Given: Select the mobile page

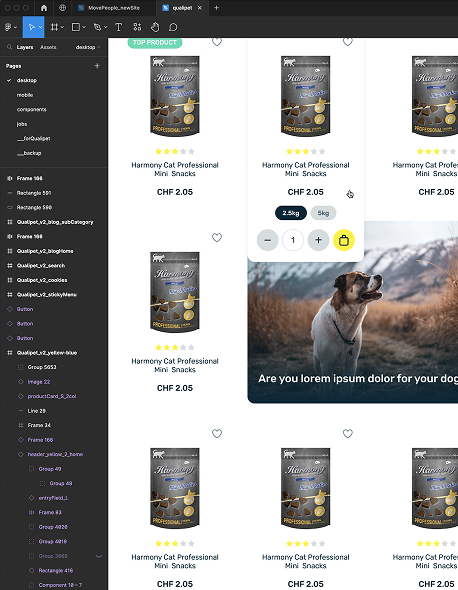Looking at the screenshot, I should (x=54, y=95).
